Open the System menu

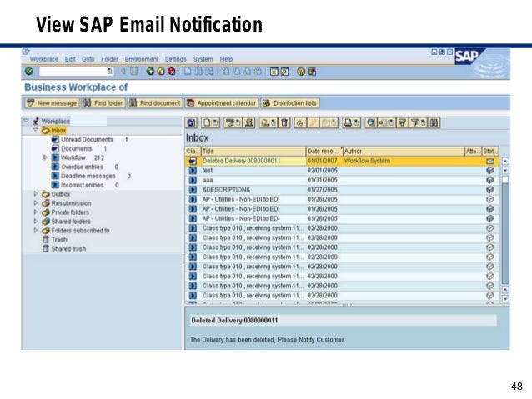point(203,59)
